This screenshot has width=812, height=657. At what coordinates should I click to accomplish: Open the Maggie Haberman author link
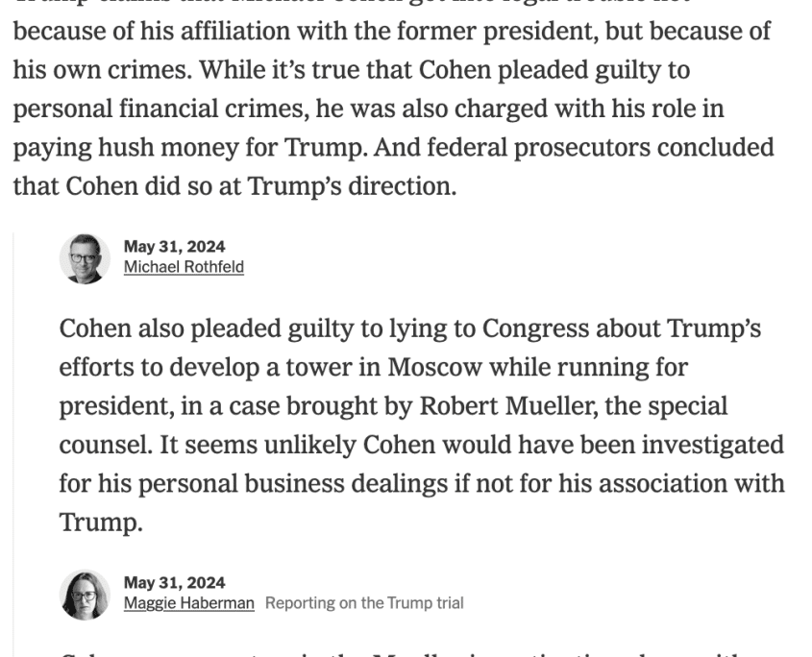point(189,603)
